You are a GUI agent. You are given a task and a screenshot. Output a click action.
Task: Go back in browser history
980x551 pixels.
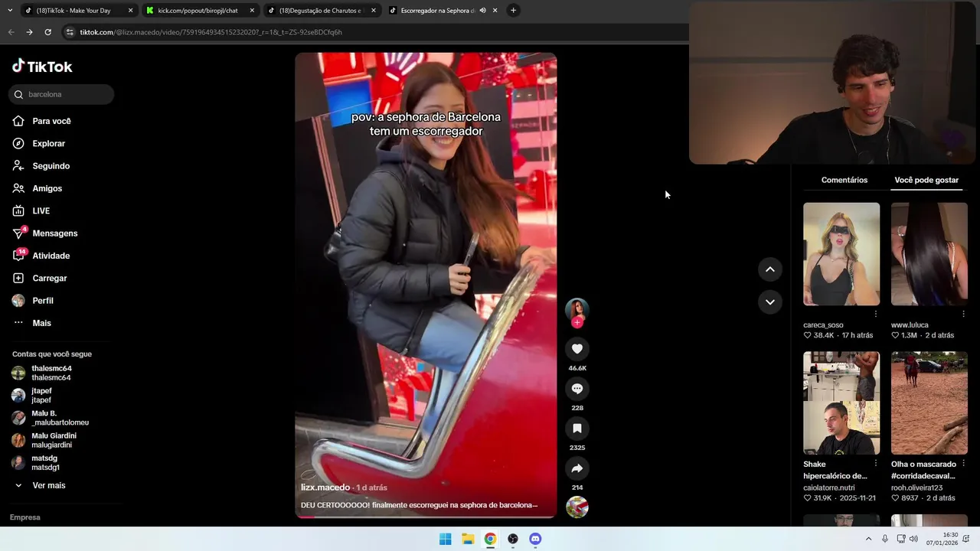pos(11,32)
